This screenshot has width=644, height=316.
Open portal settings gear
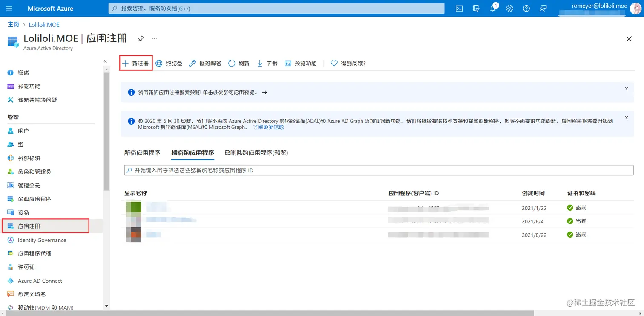(x=509, y=9)
